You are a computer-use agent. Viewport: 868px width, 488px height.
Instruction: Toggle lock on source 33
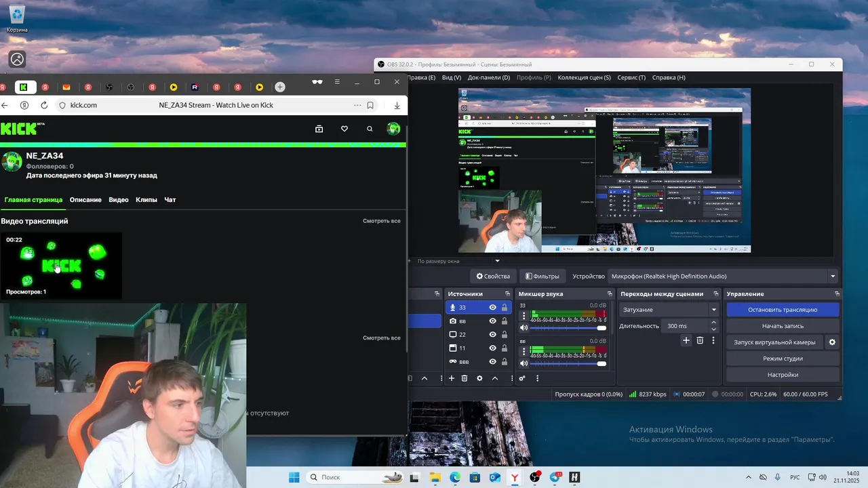click(505, 308)
